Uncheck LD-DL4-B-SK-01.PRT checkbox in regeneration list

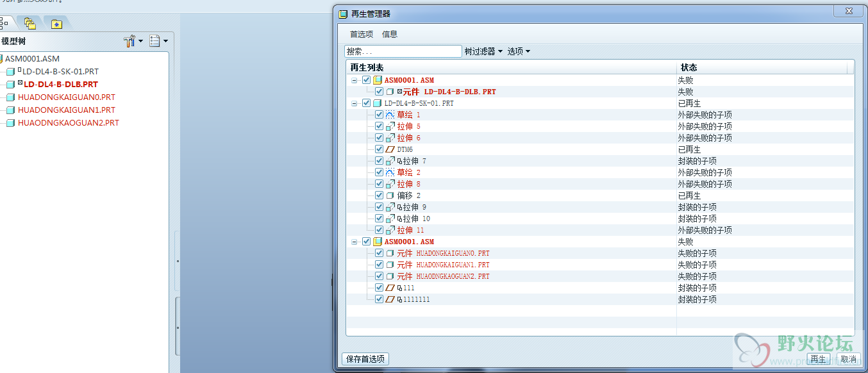click(367, 103)
